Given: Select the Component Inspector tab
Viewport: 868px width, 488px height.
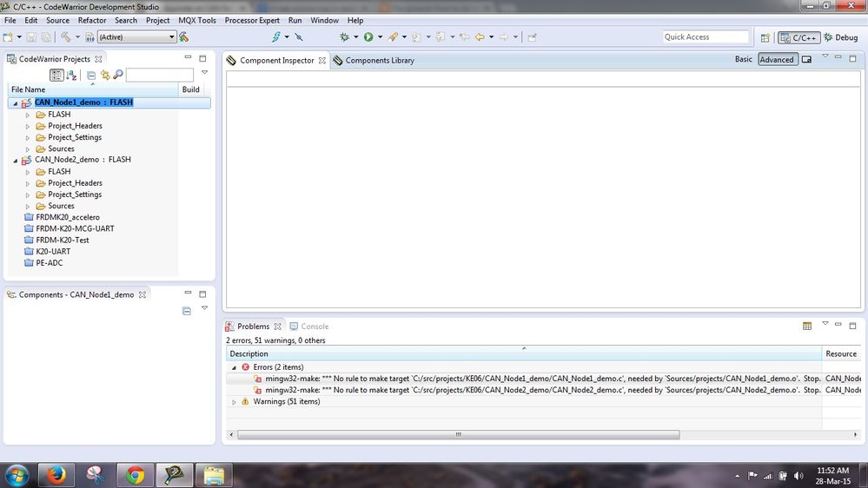Looking at the screenshot, I should tap(277, 60).
